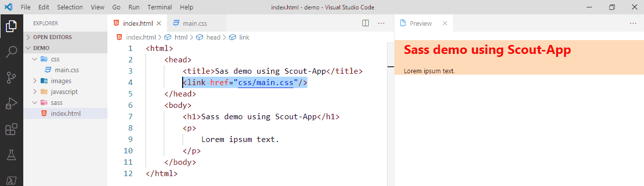
Task: Place cursor on the <title> line text
Action: (273, 71)
